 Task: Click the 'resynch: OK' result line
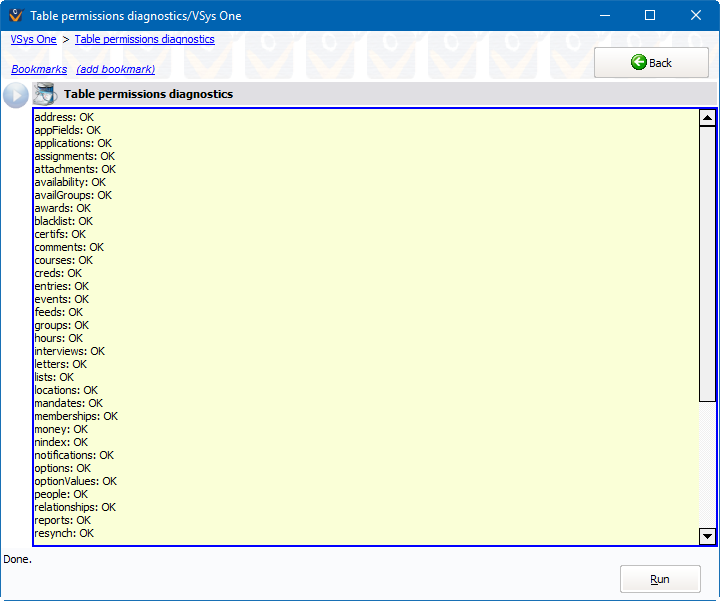64,533
